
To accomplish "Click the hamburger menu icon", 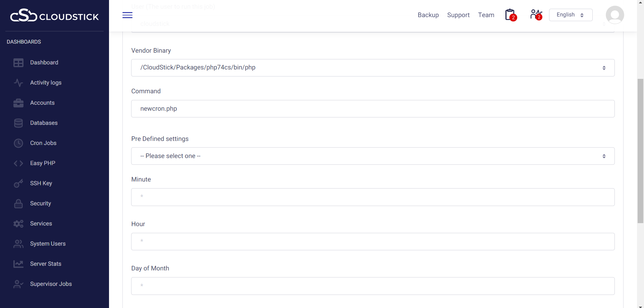I will [127, 15].
